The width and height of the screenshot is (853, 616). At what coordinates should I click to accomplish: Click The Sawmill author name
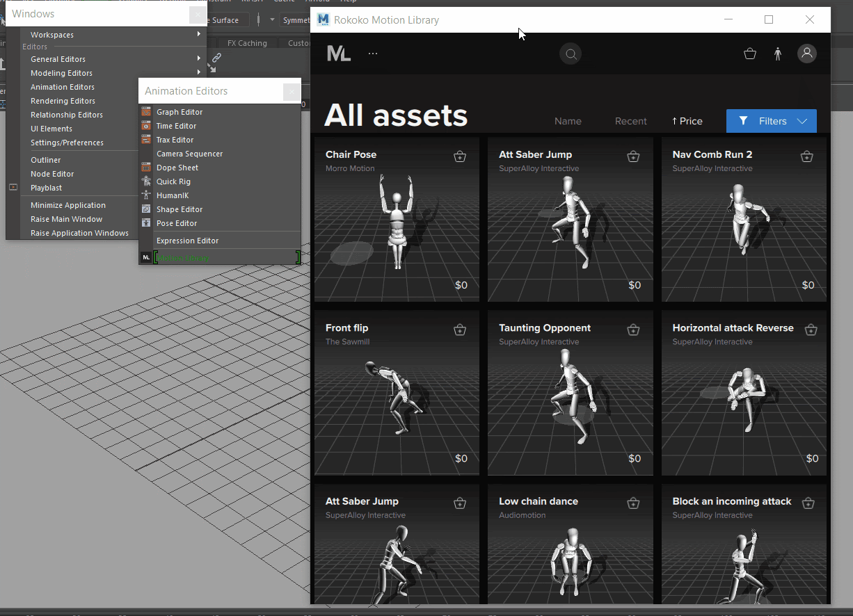pos(347,341)
